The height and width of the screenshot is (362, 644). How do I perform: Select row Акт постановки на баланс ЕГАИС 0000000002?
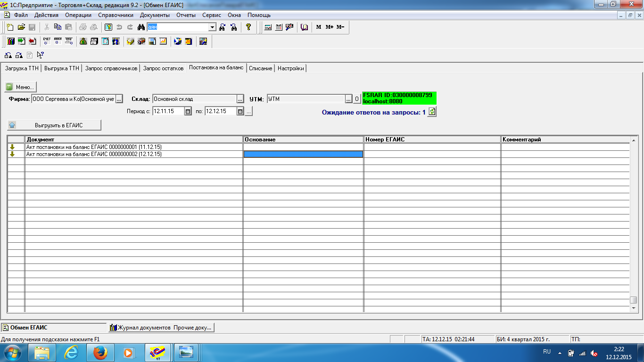(134, 154)
